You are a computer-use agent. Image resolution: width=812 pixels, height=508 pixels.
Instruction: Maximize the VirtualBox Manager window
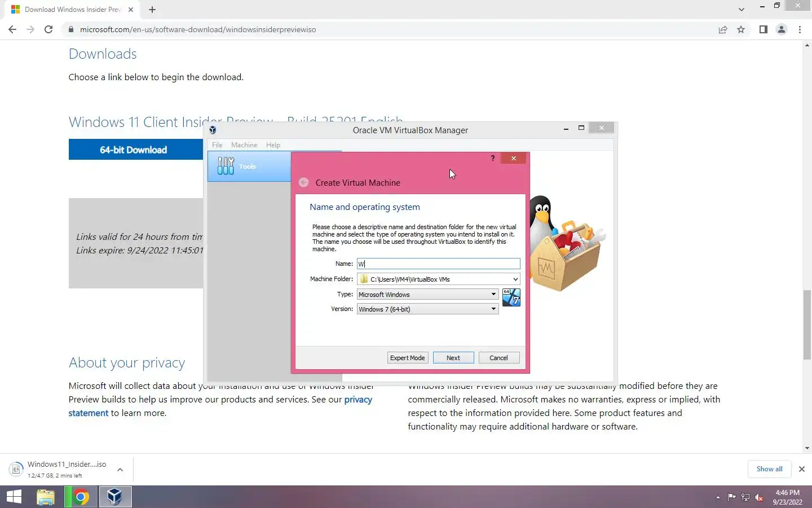pyautogui.click(x=581, y=128)
